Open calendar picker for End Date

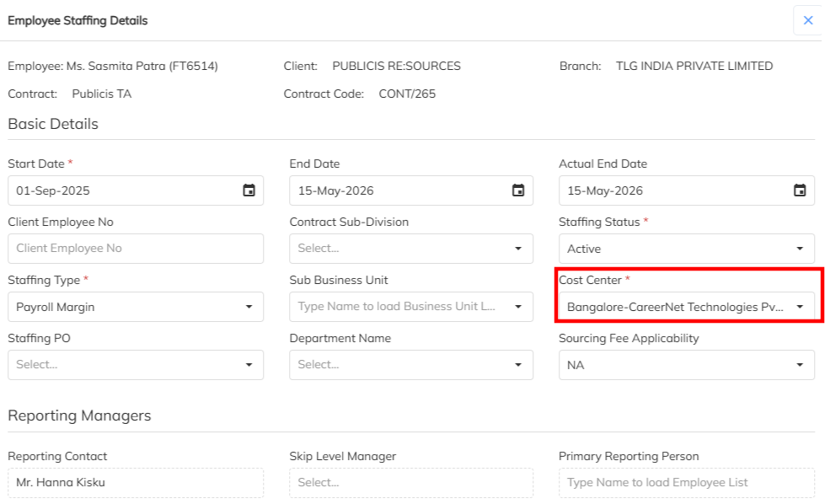[x=518, y=190]
